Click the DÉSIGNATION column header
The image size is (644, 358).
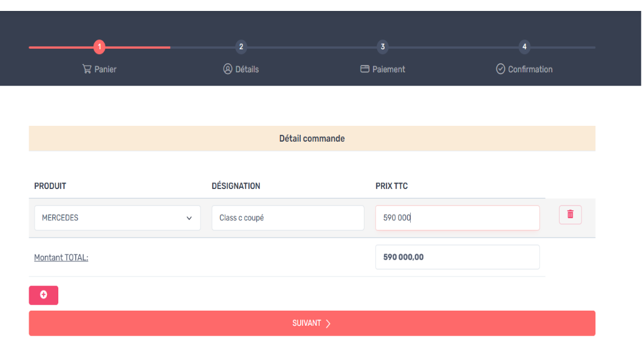[236, 186]
